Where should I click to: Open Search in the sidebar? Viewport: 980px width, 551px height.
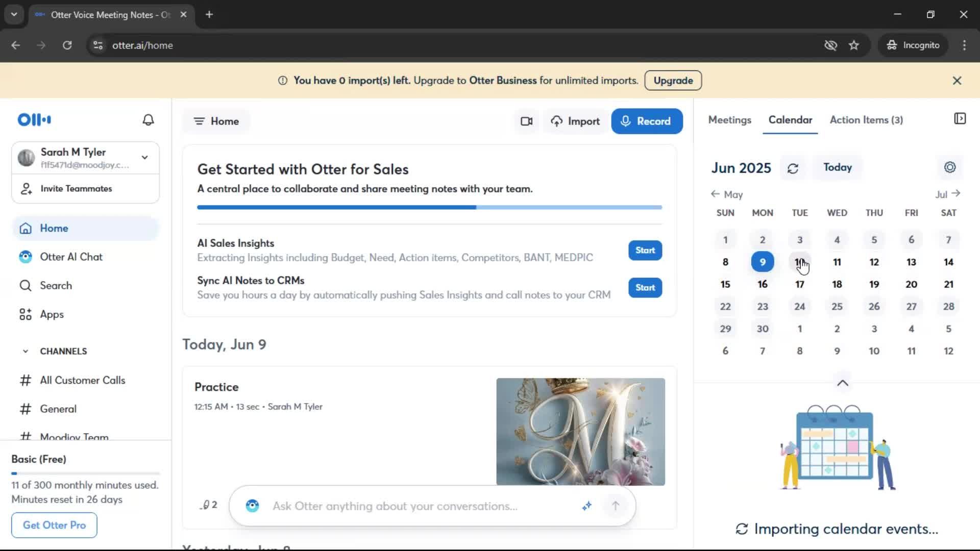pos(85,286)
